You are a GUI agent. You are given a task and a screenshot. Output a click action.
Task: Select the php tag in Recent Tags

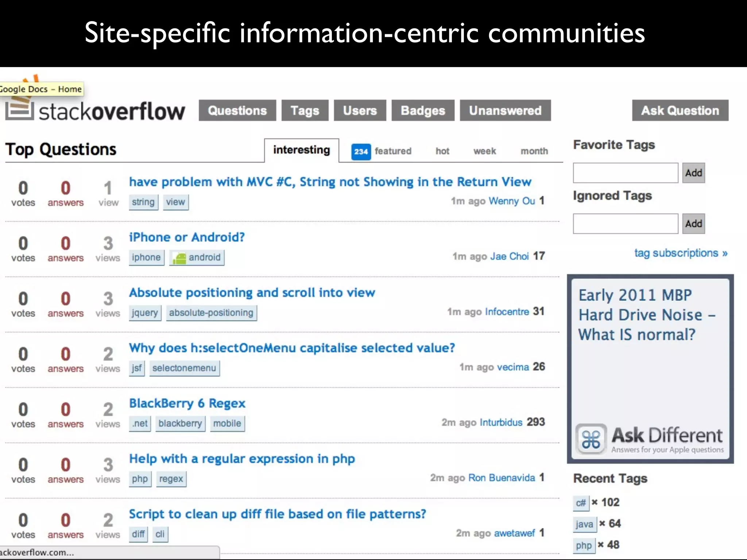point(584,545)
